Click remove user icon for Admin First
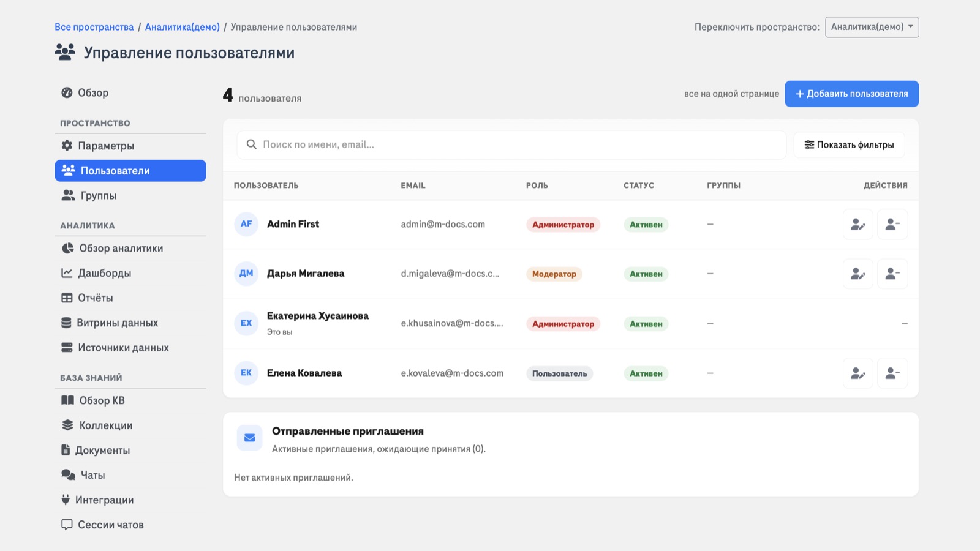Viewport: 980px width, 551px height. (x=892, y=225)
